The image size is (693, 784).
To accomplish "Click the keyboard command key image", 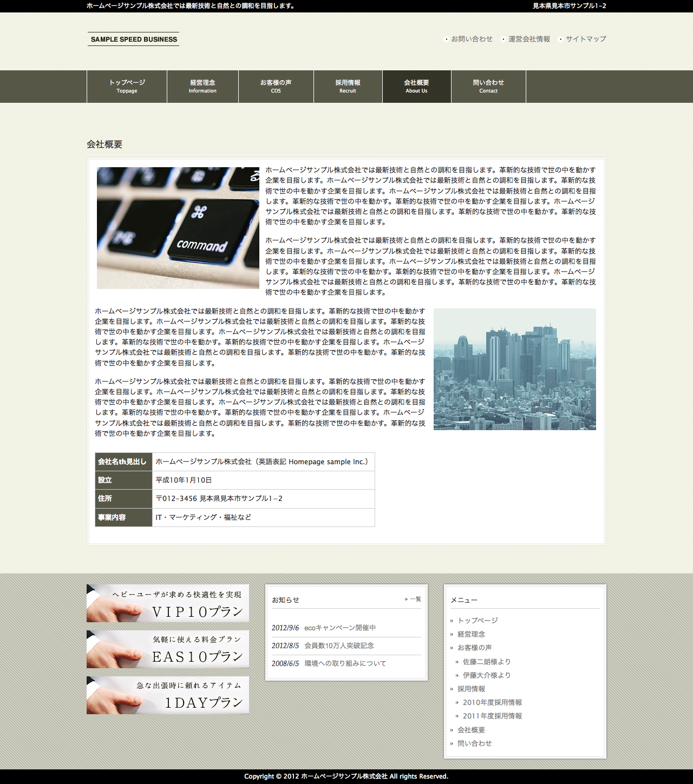I will [x=178, y=228].
